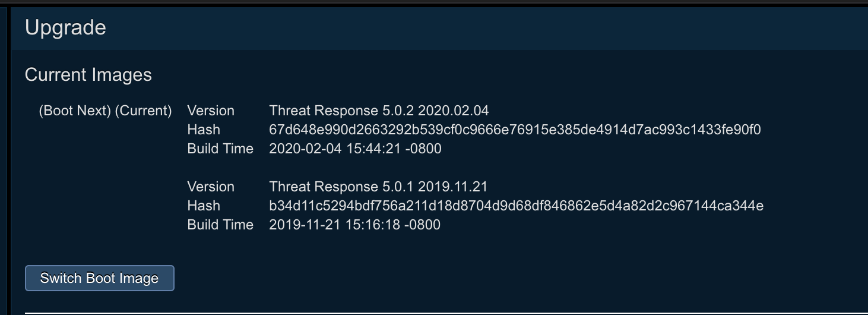The image size is (868, 315).
Task: Select the hash value starting with 67d648e
Action: click(x=515, y=130)
